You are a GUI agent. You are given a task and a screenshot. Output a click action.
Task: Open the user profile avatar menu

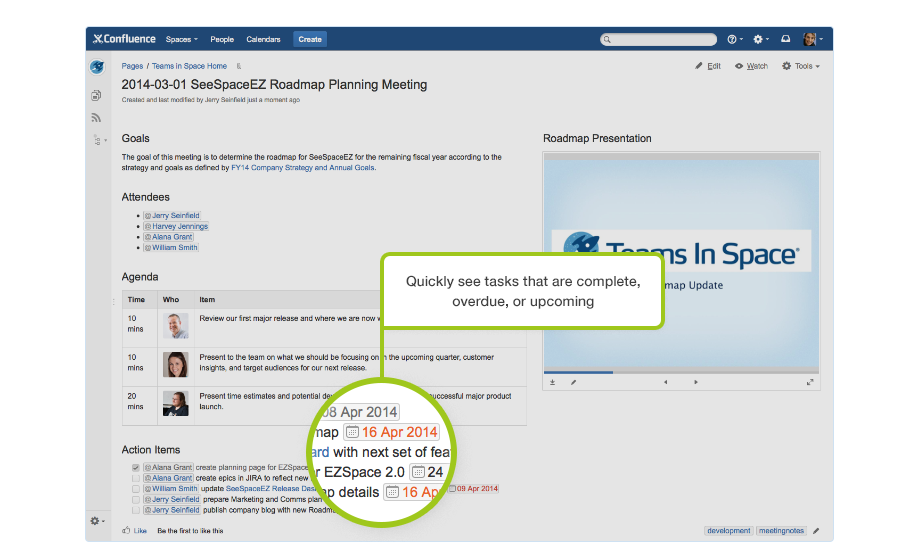pos(813,39)
